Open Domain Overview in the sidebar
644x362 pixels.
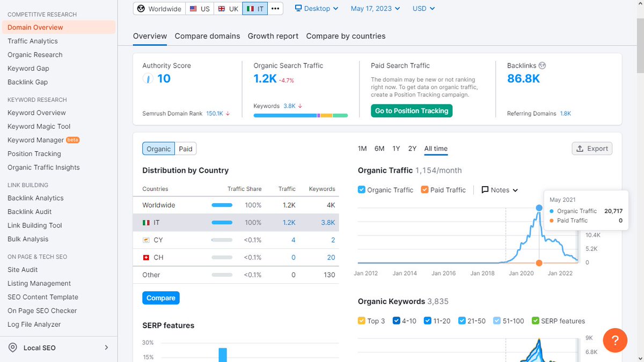pyautogui.click(x=58, y=27)
